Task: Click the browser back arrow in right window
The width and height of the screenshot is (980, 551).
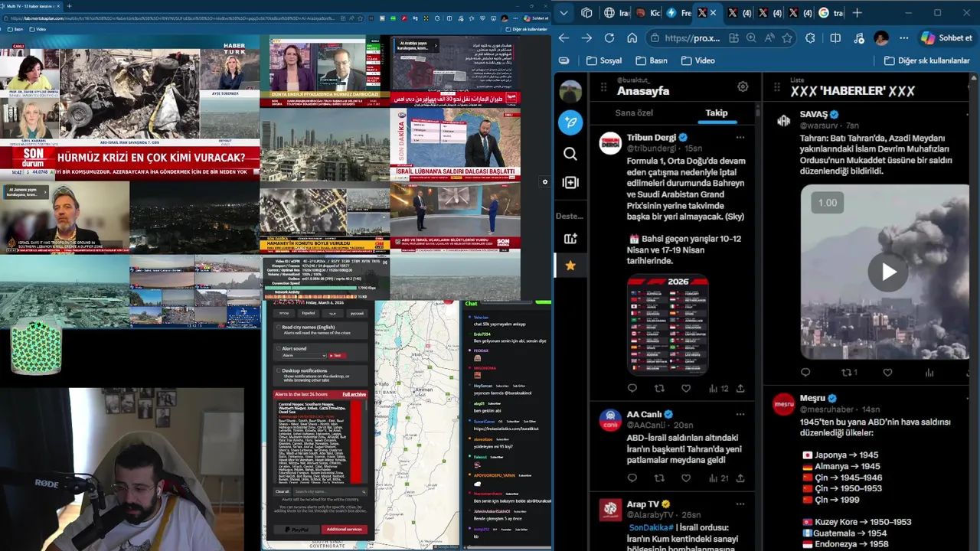Action: [x=564, y=37]
